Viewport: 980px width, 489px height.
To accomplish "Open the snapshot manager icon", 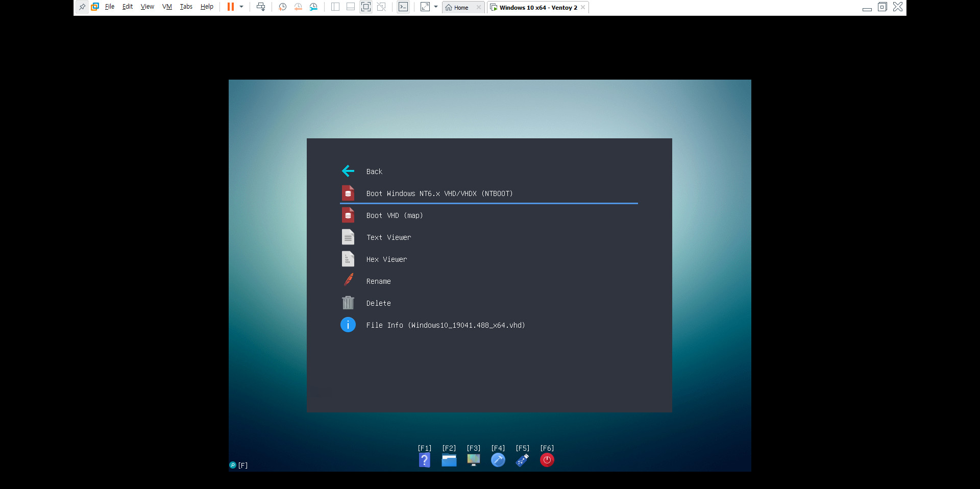I will (313, 7).
